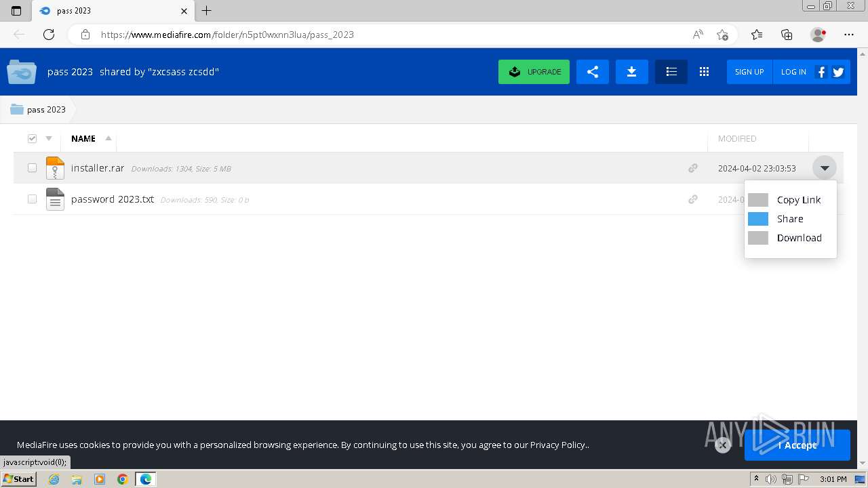This screenshot has width=868, height=488.
Task: Open Chrome from the taskbar
Action: tap(122, 479)
